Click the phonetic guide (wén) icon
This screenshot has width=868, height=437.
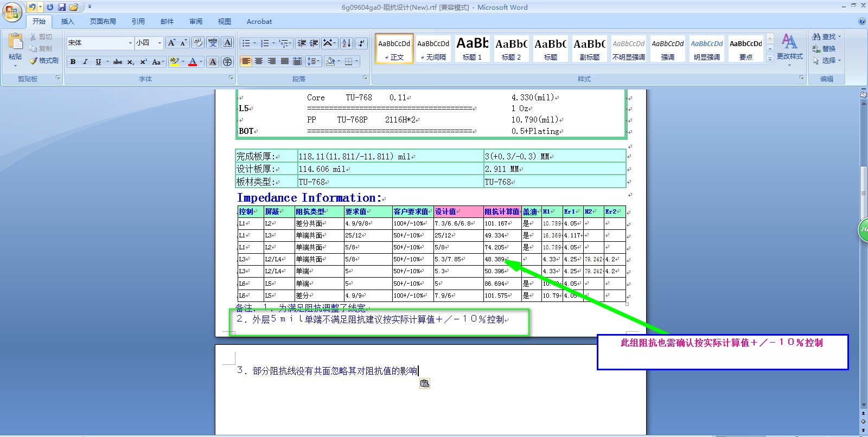[213, 43]
